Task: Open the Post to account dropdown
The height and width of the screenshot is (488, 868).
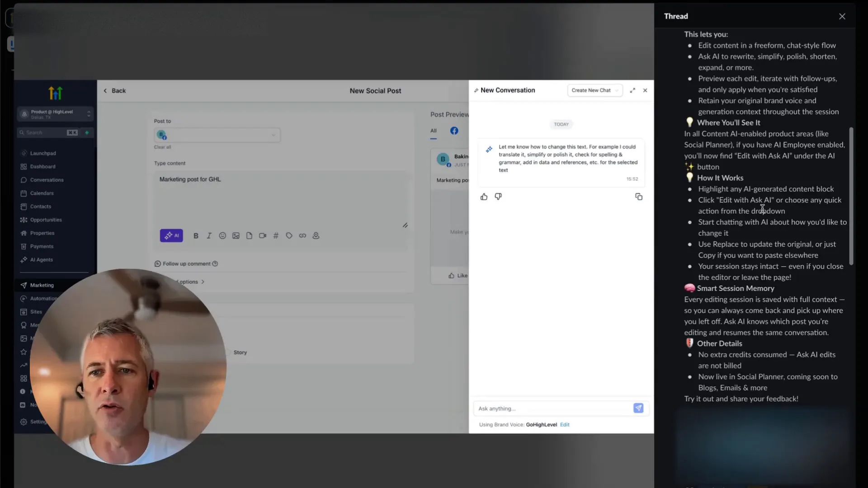Action: 217,135
